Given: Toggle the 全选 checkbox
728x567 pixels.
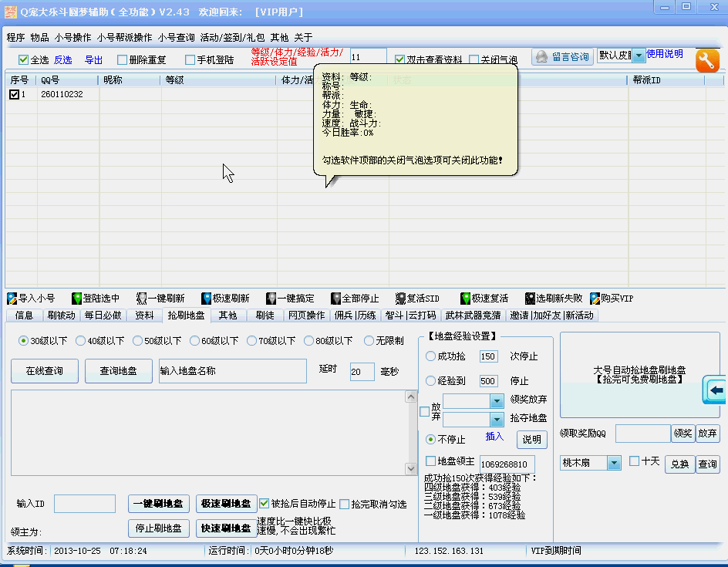Looking at the screenshot, I should pos(23,59).
